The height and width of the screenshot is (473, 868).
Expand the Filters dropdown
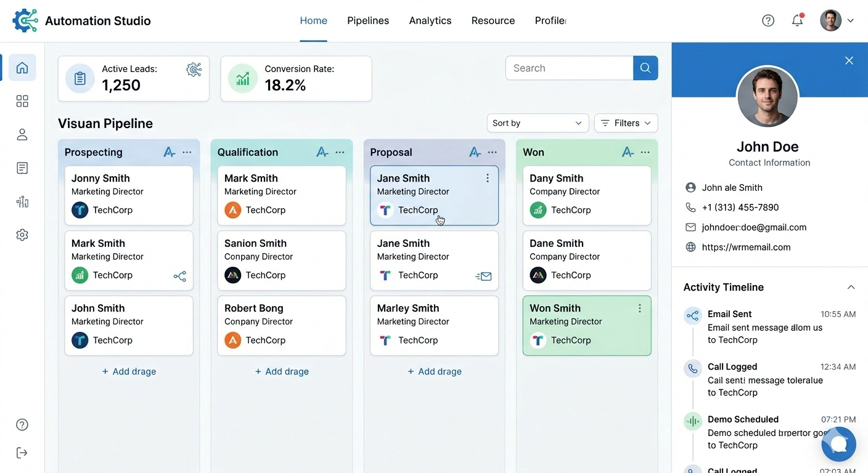coord(626,123)
